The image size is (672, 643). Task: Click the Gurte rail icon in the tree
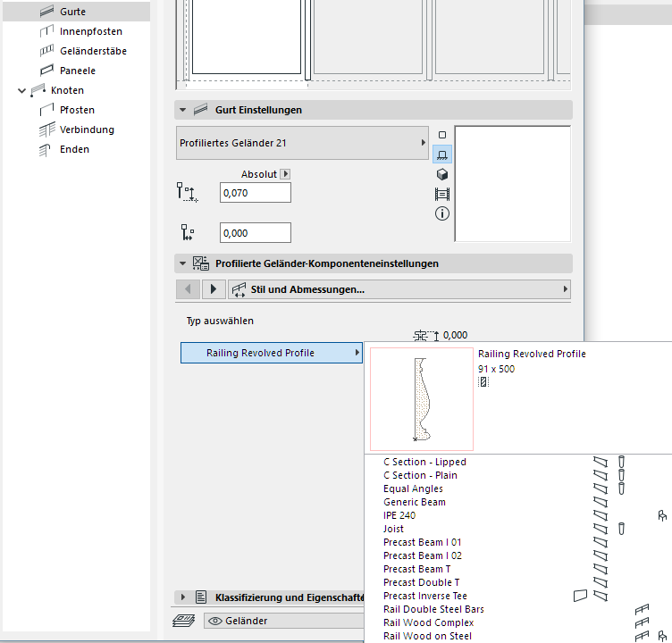tap(46, 12)
